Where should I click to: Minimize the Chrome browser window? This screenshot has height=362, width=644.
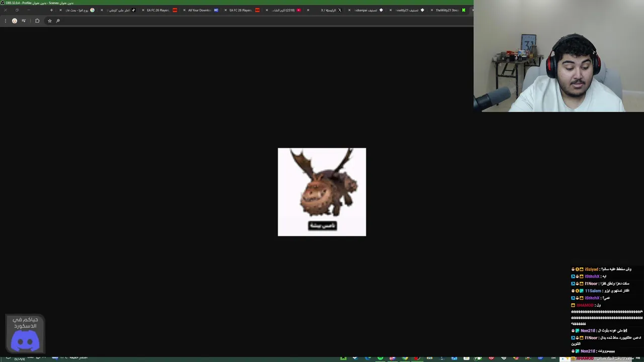[29, 10]
